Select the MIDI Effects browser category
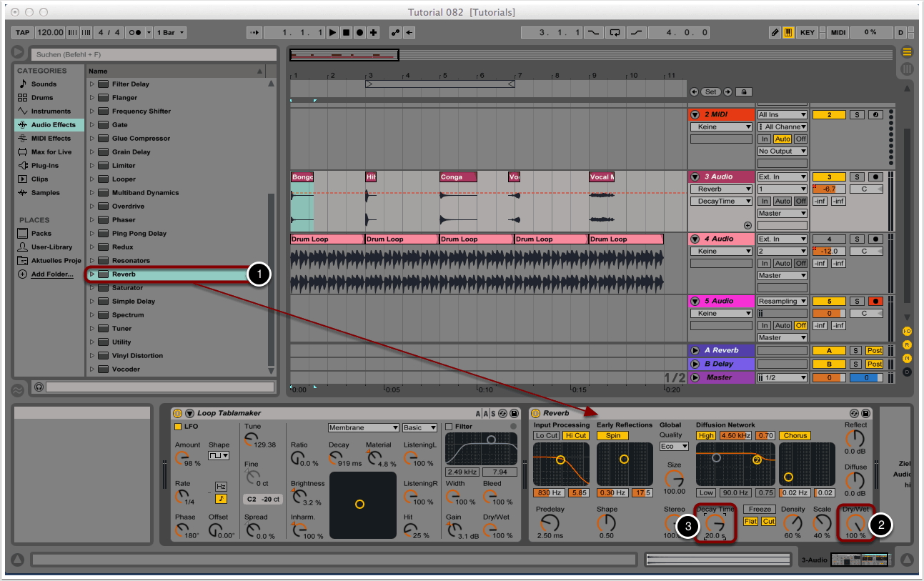This screenshot has width=924, height=581. [x=49, y=138]
